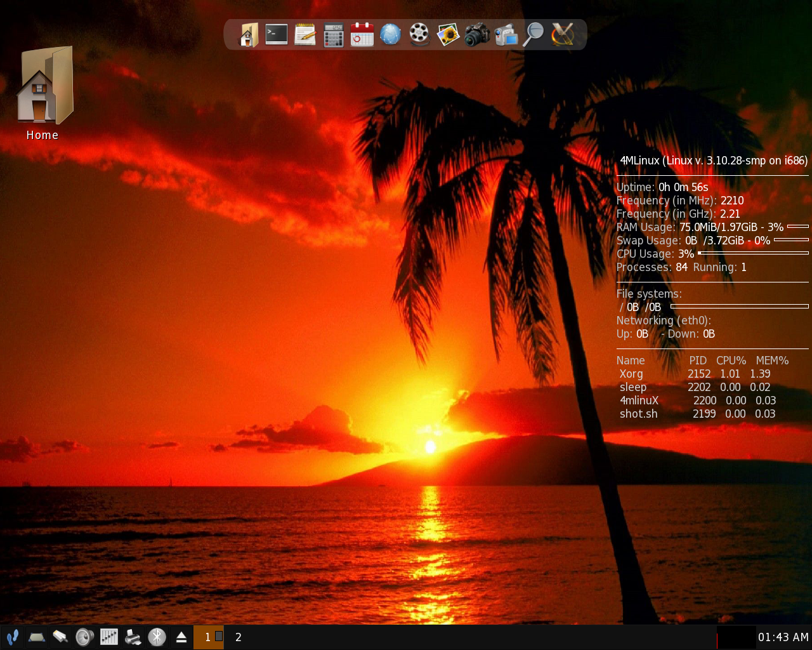Open the speaker volume icon in taskbar
This screenshot has width=812, height=650.
(84, 637)
